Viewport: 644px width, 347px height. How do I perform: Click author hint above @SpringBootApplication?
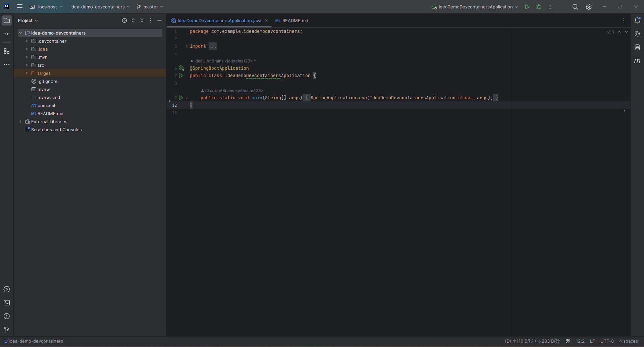coord(223,61)
